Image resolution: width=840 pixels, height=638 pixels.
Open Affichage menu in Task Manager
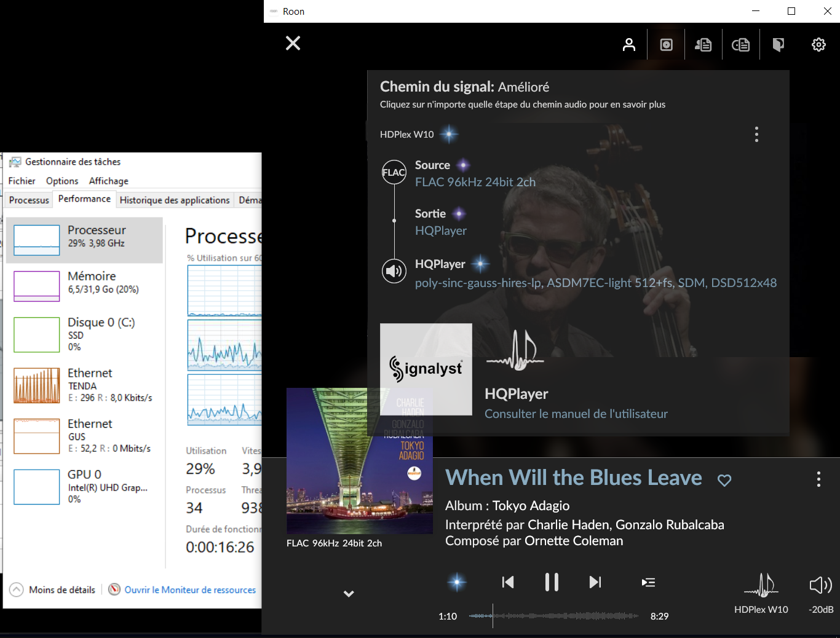click(x=109, y=181)
